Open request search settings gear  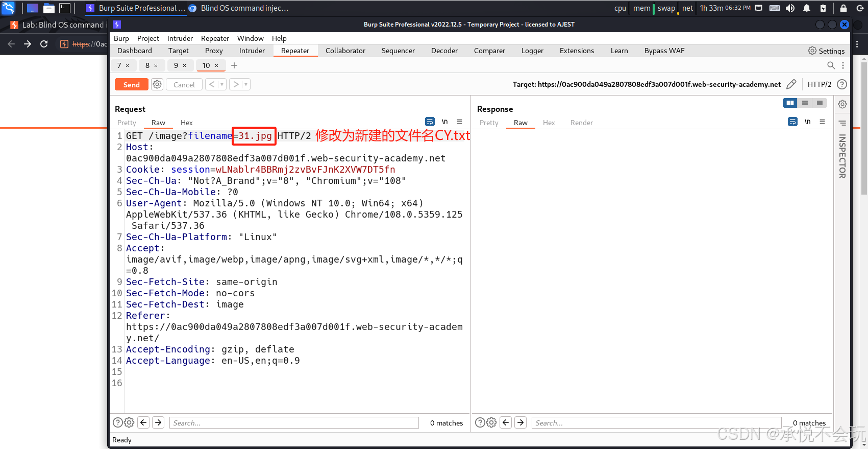[x=129, y=422]
